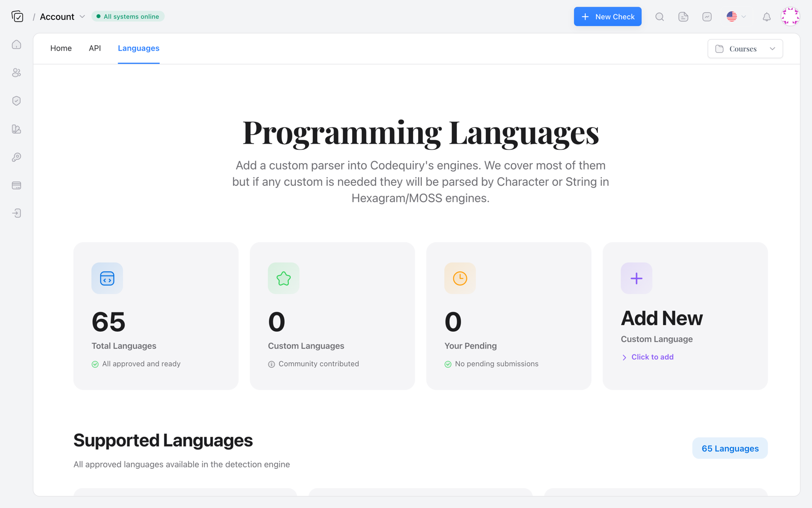Click the Custom Languages label
The width and height of the screenshot is (812, 508).
click(306, 346)
